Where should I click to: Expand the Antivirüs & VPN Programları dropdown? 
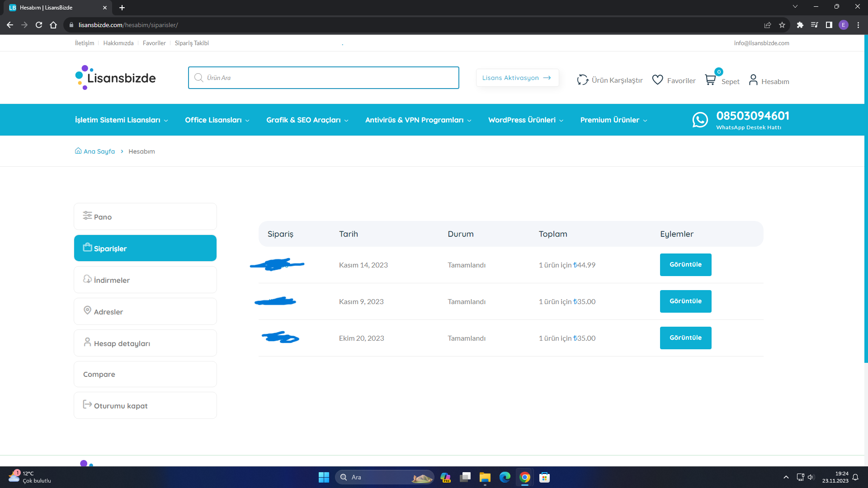click(x=418, y=120)
